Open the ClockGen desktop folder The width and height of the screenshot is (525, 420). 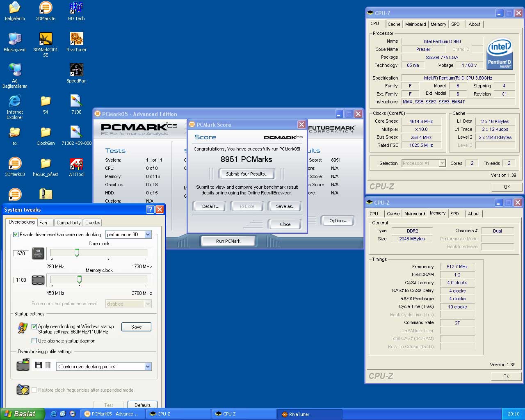pos(46,136)
